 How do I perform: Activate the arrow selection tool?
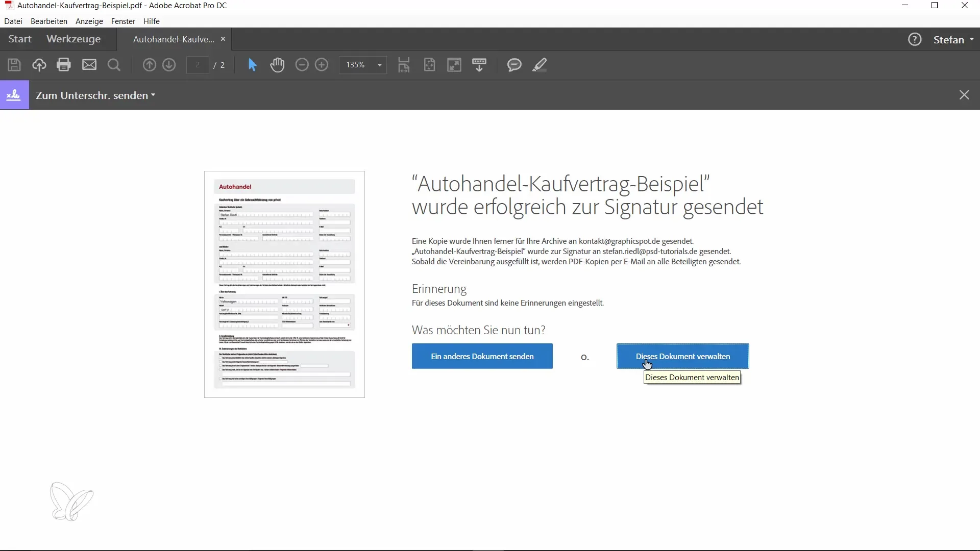click(252, 65)
